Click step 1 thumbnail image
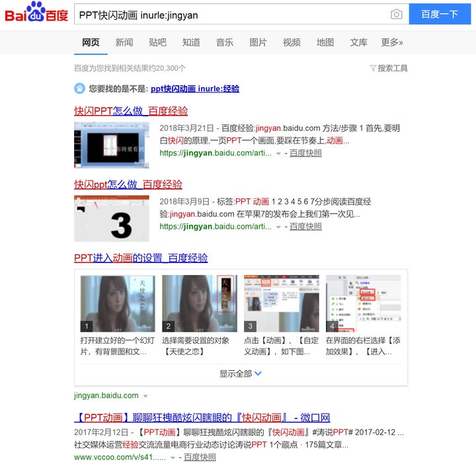Viewport: 476px width, 462px height. point(118,303)
